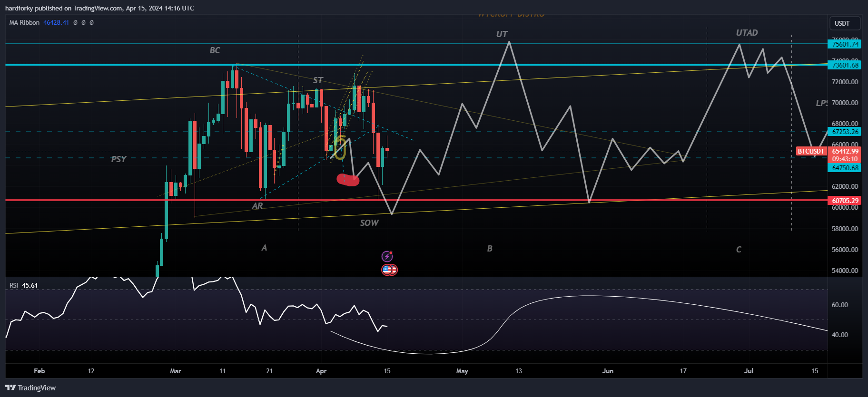Click the May date on time axis
This screenshot has width=868, height=397.
[x=462, y=371]
